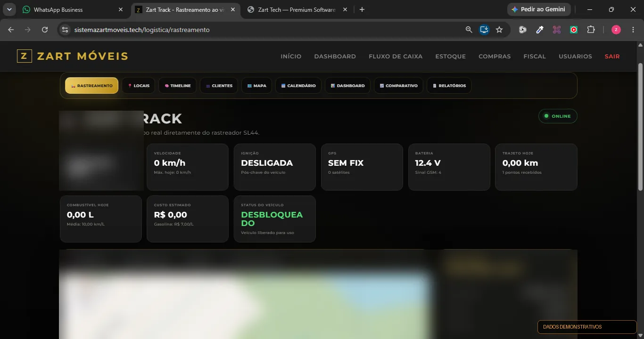Open the Chrome three-dot menu
Viewport: 644px width, 339px height.
(x=633, y=30)
